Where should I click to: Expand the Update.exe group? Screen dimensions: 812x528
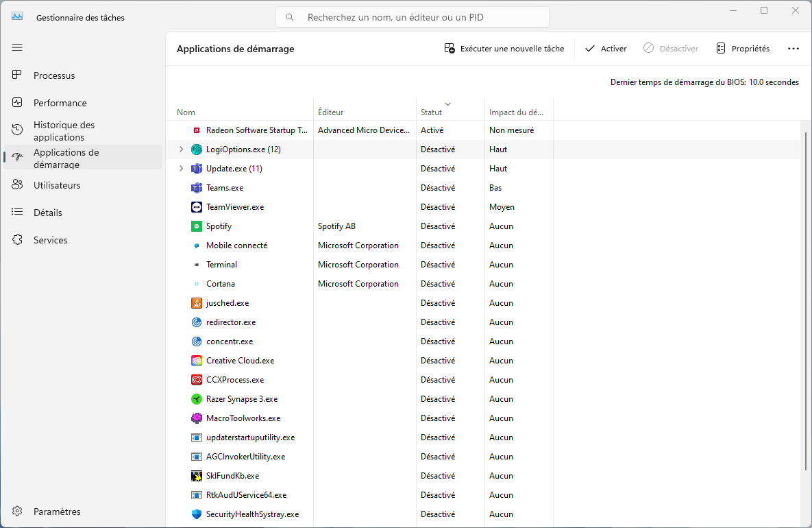pos(181,169)
